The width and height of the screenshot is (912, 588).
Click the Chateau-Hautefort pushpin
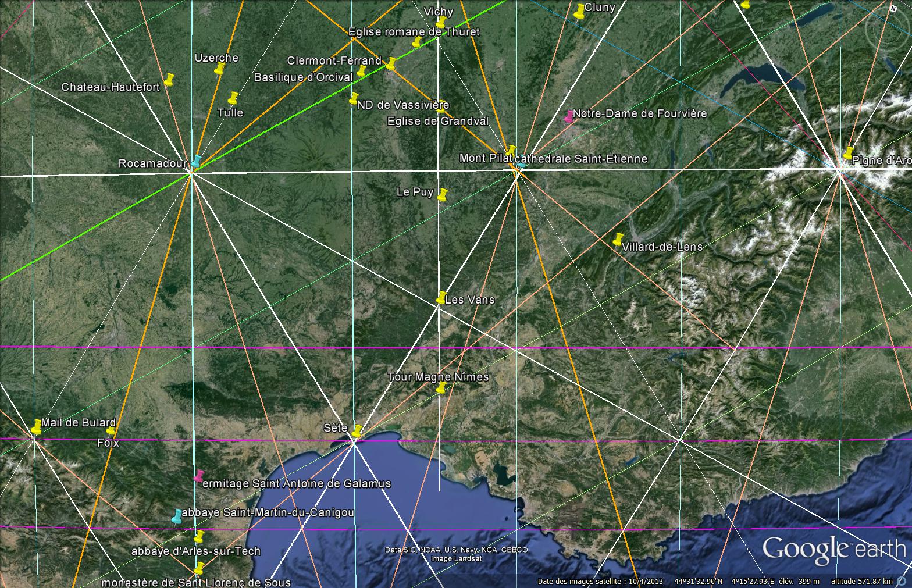pos(169,80)
